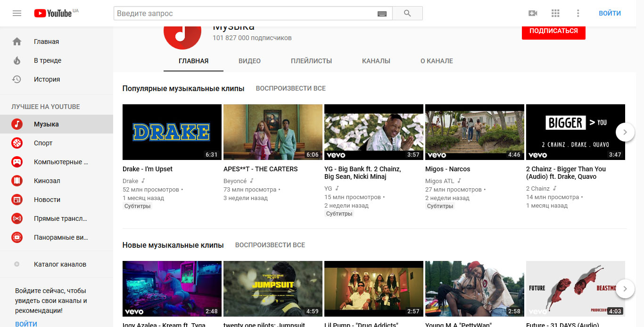Open the three-dot settings menu
This screenshot has width=644, height=327.
click(578, 13)
